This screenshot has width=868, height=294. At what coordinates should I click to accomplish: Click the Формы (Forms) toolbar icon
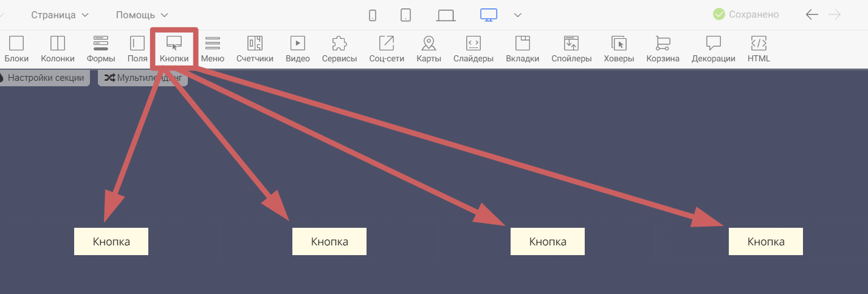pos(101,49)
